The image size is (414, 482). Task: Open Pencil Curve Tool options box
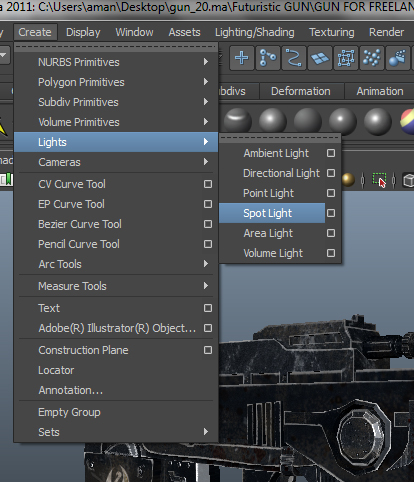[208, 244]
